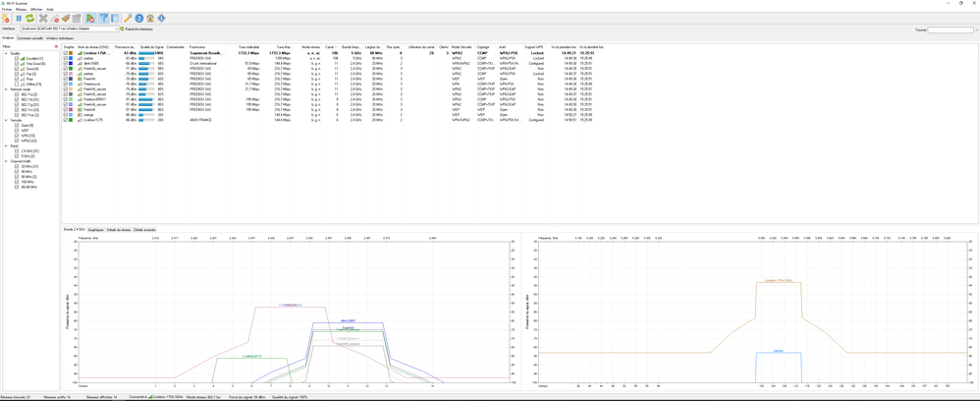Click the Wi-Fi signal icon with red badge
980x401 pixels.
[90, 18]
